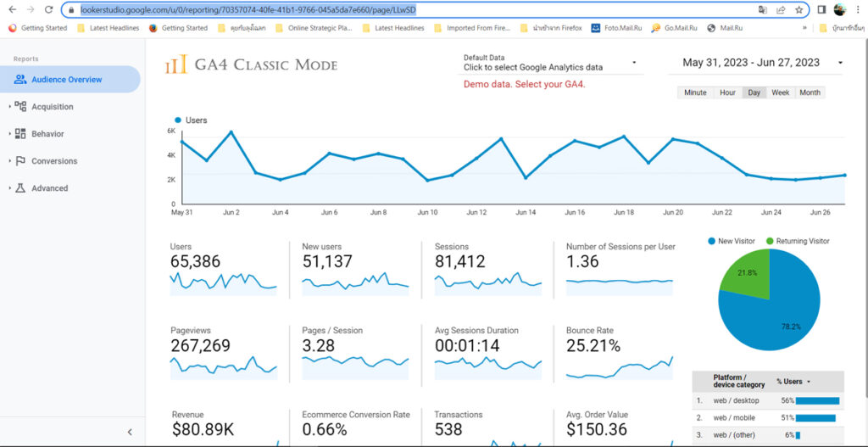
Task: Select the Audience Overview report
Action: [x=70, y=79]
